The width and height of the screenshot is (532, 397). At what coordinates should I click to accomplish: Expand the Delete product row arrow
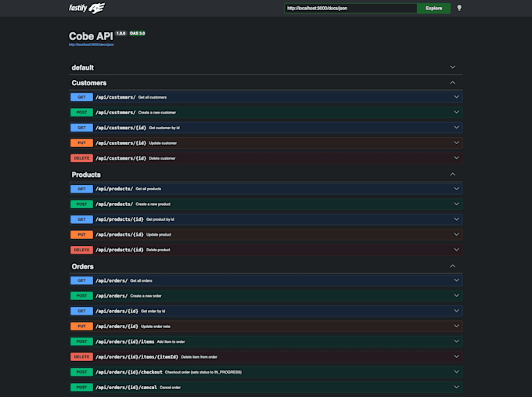tap(456, 250)
